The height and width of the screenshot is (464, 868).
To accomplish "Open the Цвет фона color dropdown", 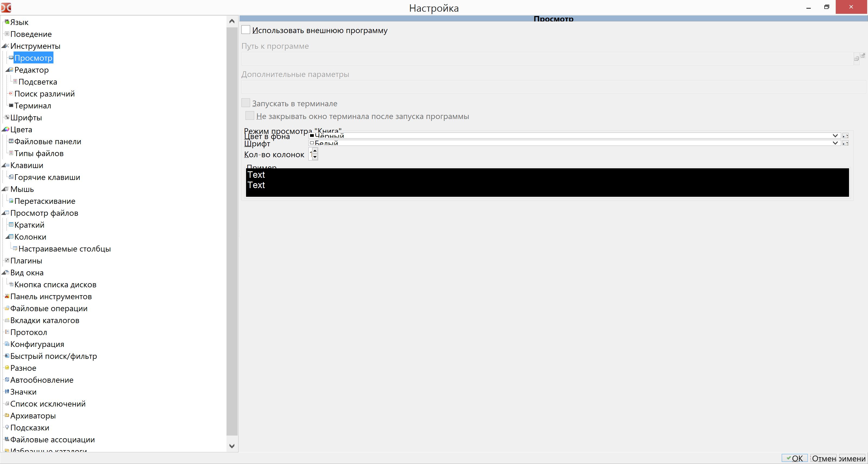I will pyautogui.click(x=835, y=135).
